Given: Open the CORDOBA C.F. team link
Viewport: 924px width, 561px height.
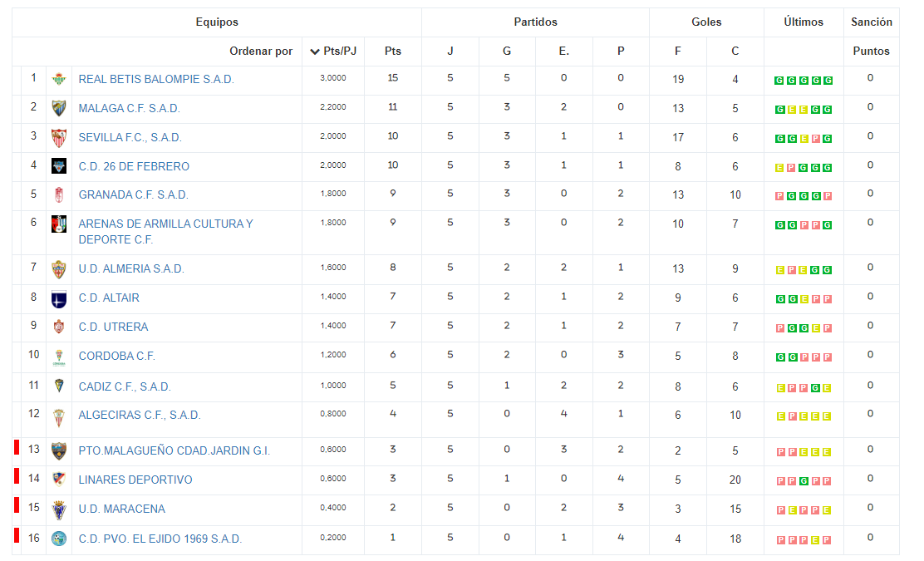Looking at the screenshot, I should [x=116, y=356].
